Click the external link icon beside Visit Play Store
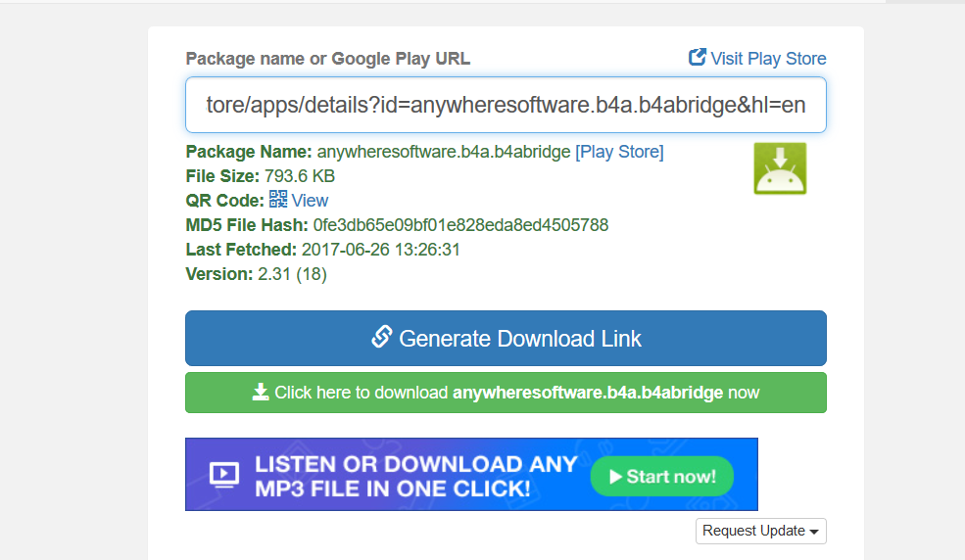The height and width of the screenshot is (560, 965). [x=698, y=57]
